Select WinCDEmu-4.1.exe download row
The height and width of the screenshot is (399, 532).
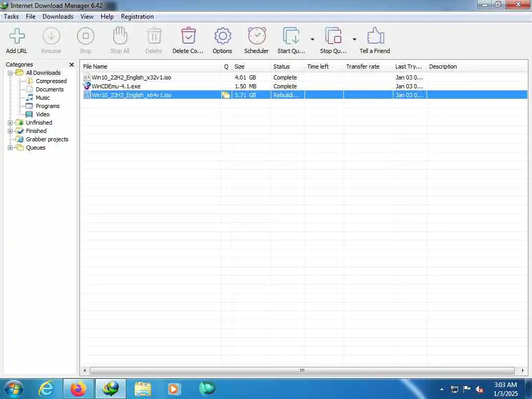click(x=304, y=87)
